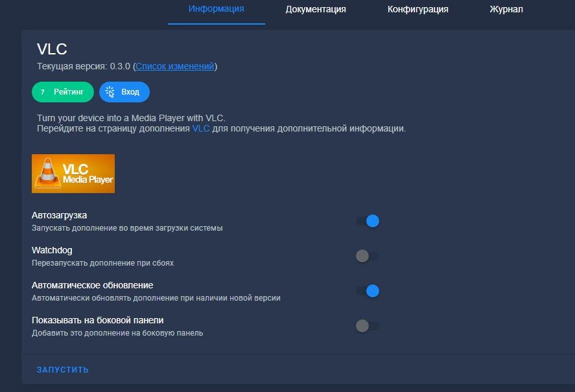
Task: Disable the Автозагрузка toggle
Action: [368, 221]
